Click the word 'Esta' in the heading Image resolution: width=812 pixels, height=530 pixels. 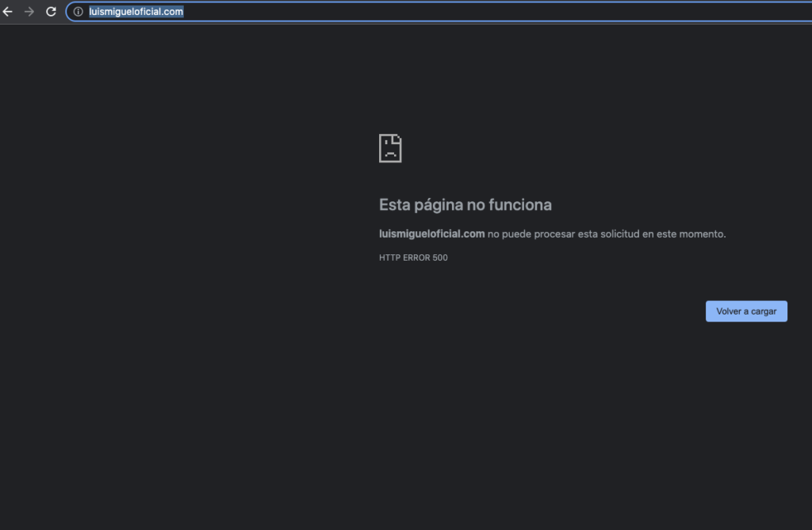pyautogui.click(x=394, y=205)
